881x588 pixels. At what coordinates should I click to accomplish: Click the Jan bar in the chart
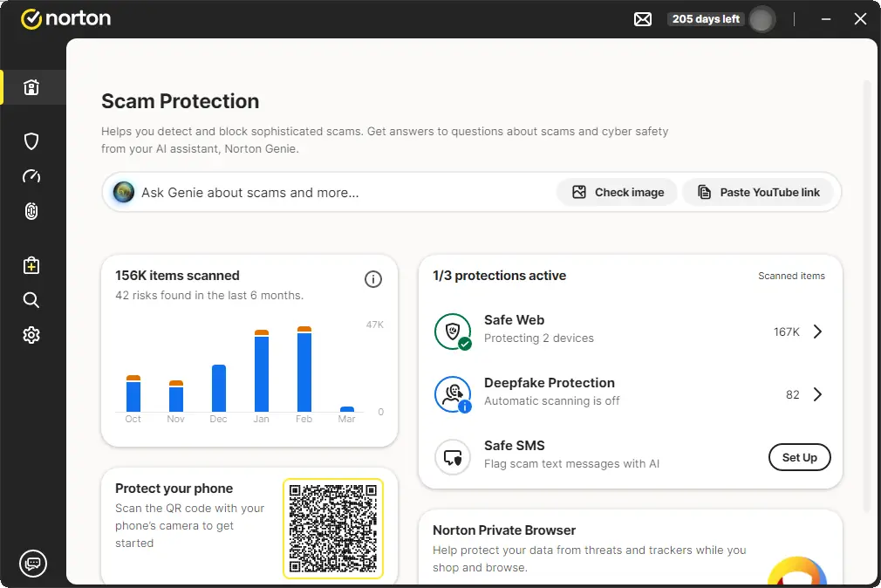pyautogui.click(x=262, y=371)
